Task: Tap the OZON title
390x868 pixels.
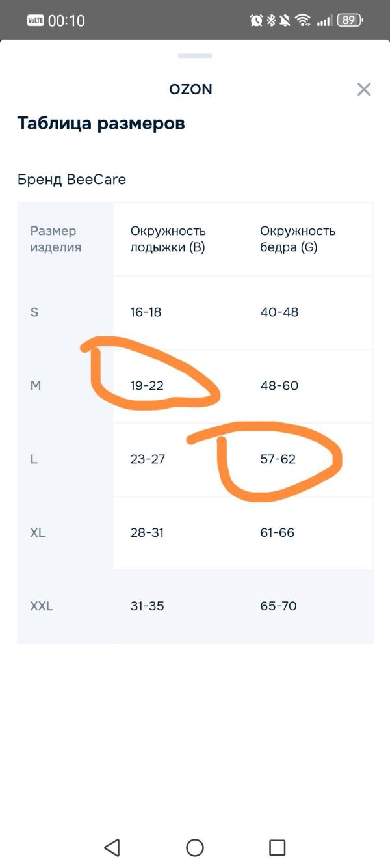Action: 190,90
